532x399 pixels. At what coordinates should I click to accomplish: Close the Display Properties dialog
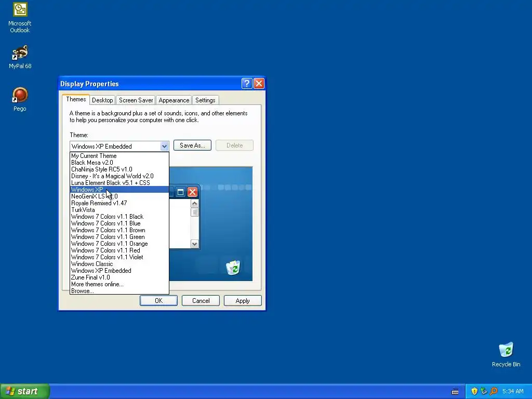(x=259, y=84)
